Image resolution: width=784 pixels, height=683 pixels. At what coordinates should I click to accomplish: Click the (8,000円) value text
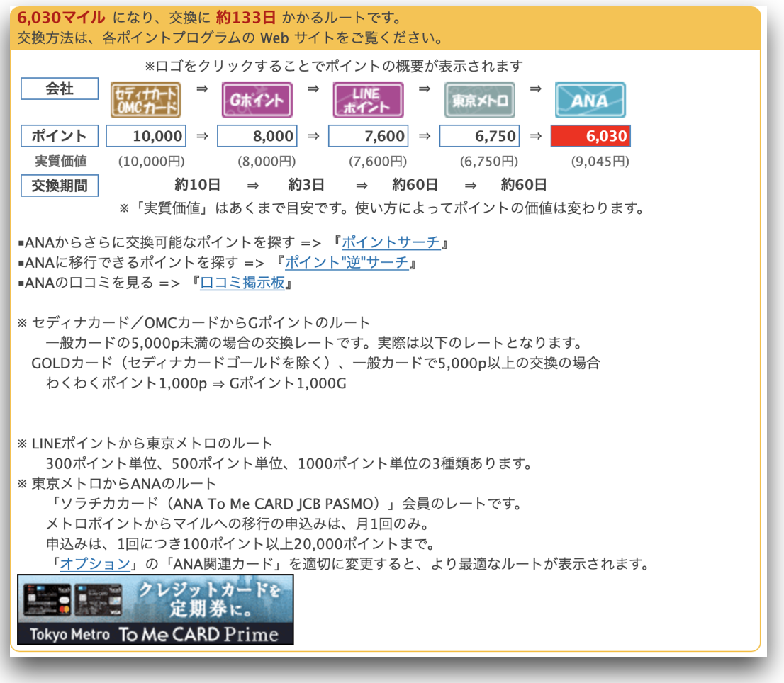pos(267,162)
